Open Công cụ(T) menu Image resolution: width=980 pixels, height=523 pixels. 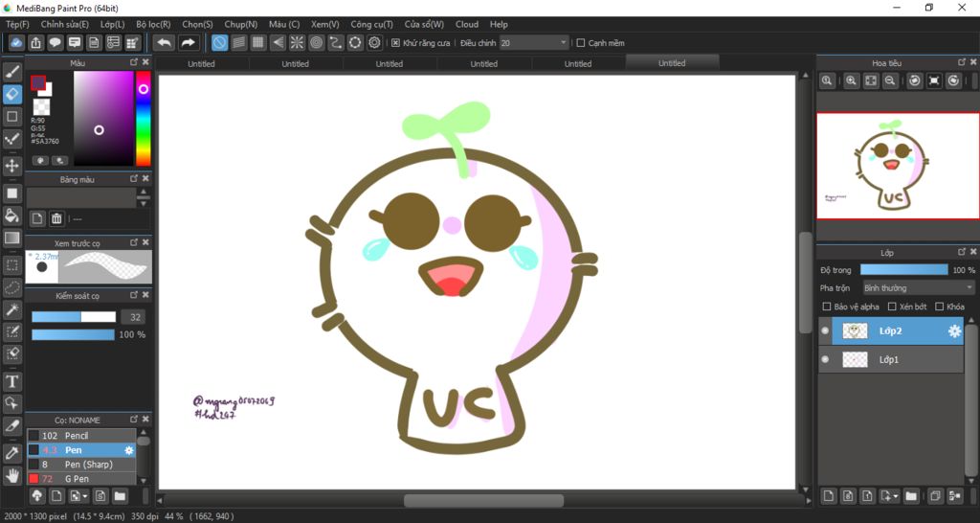[x=372, y=24]
